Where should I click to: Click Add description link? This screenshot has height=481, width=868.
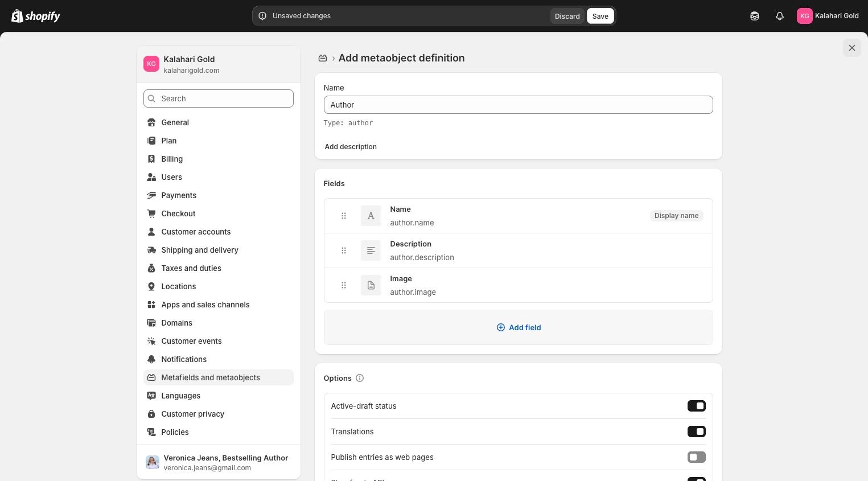coord(351,147)
